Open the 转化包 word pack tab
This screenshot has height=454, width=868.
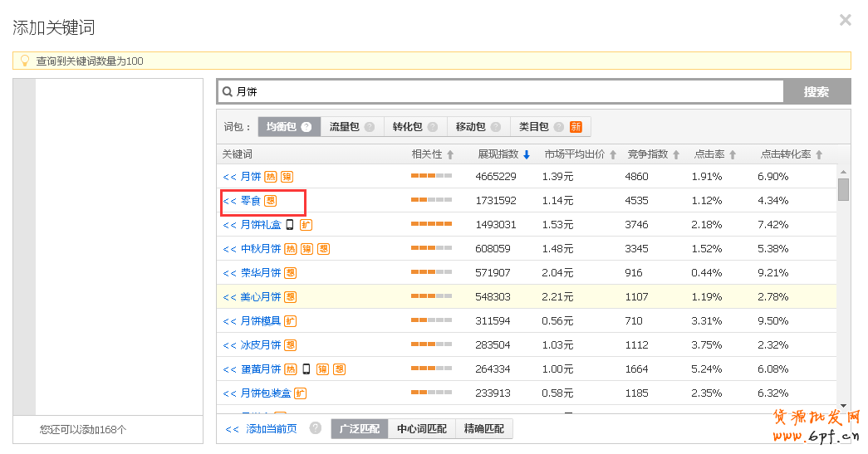coord(408,127)
